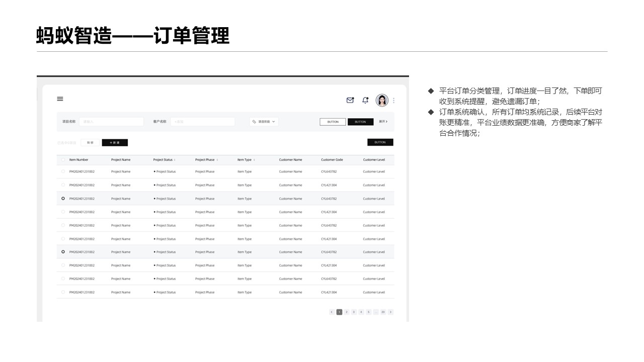Go to previous page arrow
644x362 pixels.
pos(332,312)
